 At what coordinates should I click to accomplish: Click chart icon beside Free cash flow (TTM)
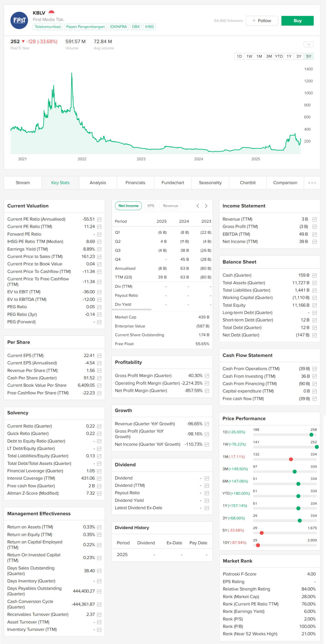click(314, 399)
